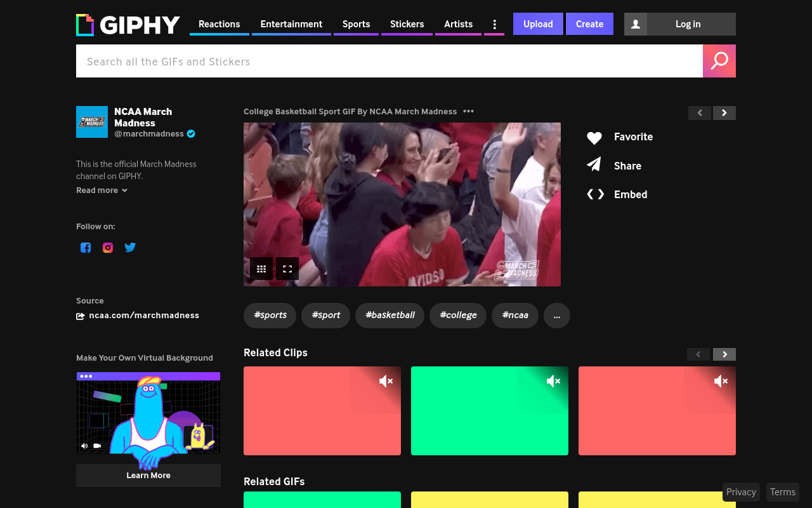Open the green related GIF thumbnail

coord(322,500)
